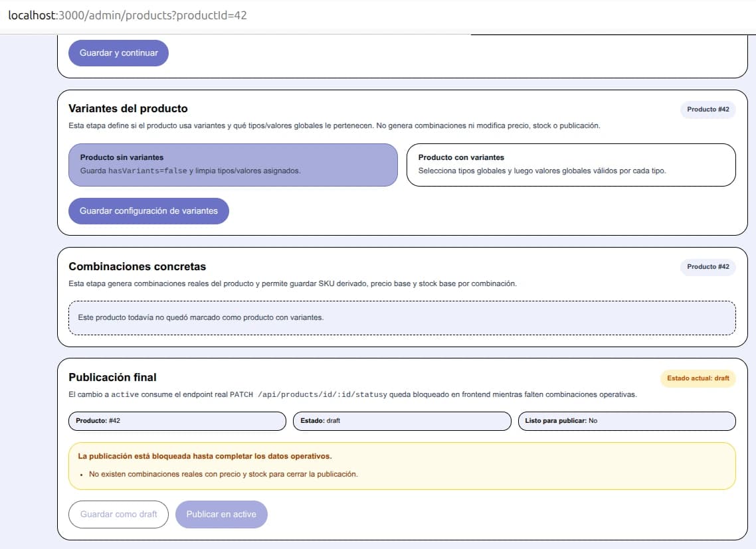Select the Producto sin variantes option
This screenshot has height=549, width=756.
click(x=233, y=165)
